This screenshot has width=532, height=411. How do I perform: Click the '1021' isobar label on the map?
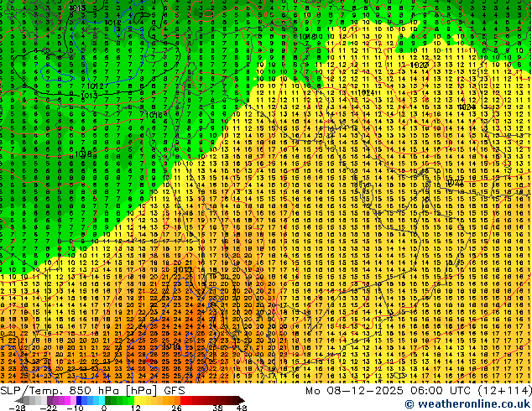point(455,182)
